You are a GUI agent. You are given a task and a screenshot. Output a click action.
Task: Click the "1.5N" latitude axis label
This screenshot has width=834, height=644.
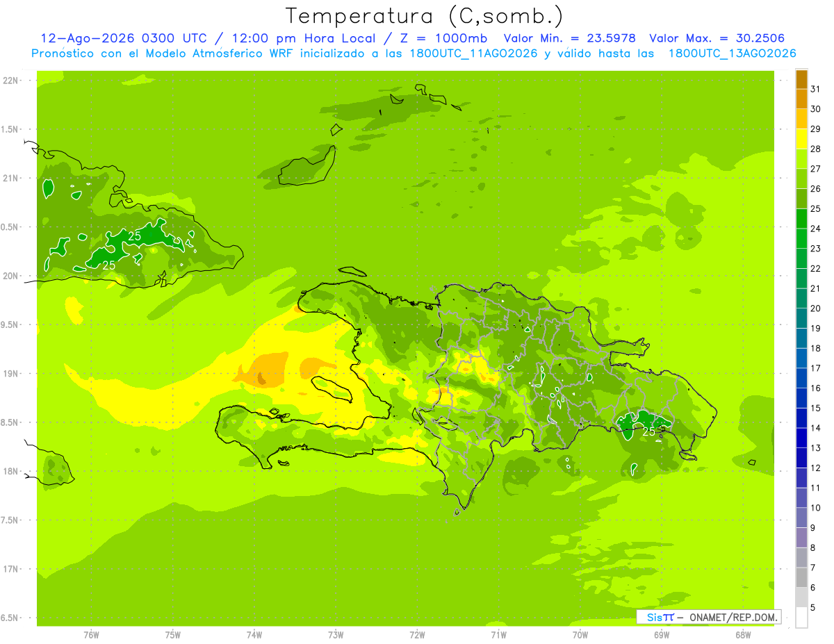10,129
